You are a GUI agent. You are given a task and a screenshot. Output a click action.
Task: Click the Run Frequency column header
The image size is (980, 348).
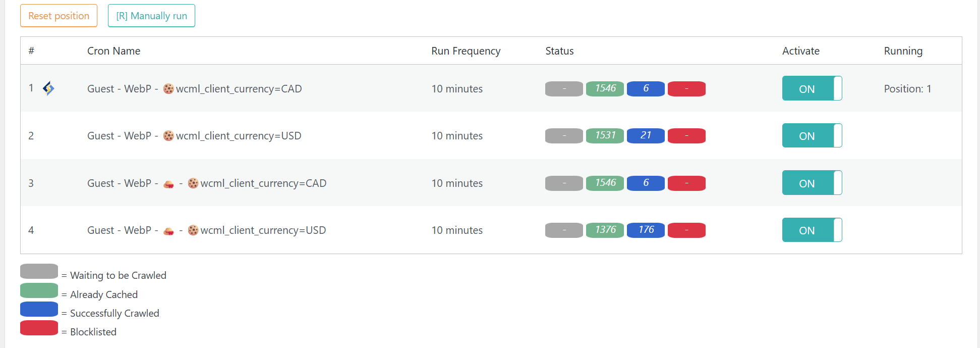(466, 51)
